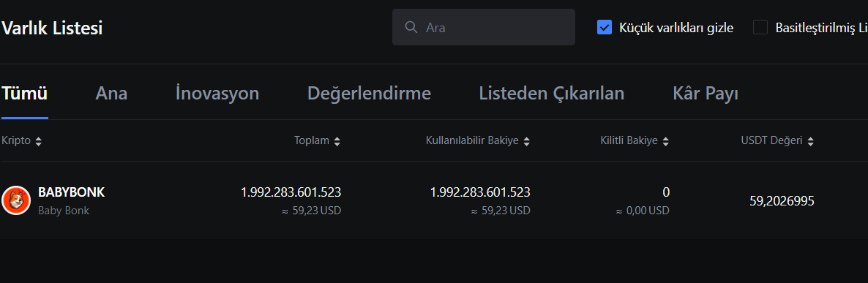The image size is (868, 283).
Task: Sort by Kripto column arrows
Action: 38,142
